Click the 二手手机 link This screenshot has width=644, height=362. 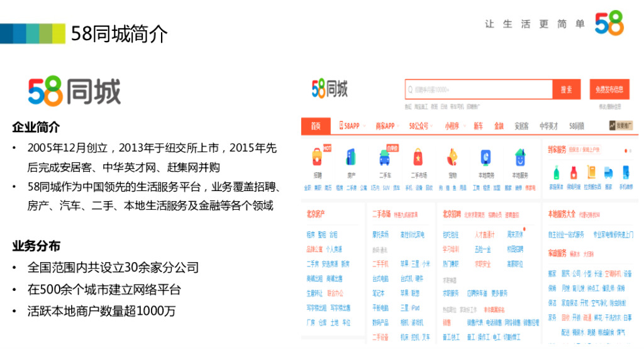click(x=380, y=264)
